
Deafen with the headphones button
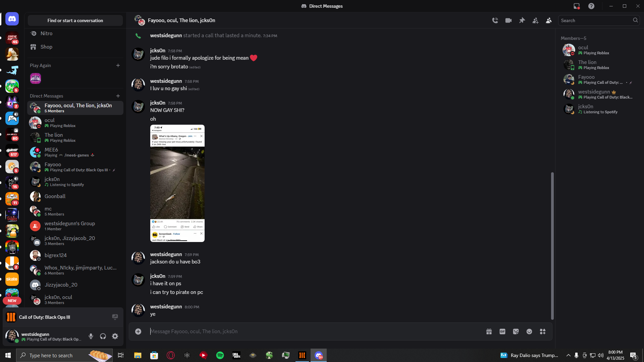coord(103,336)
